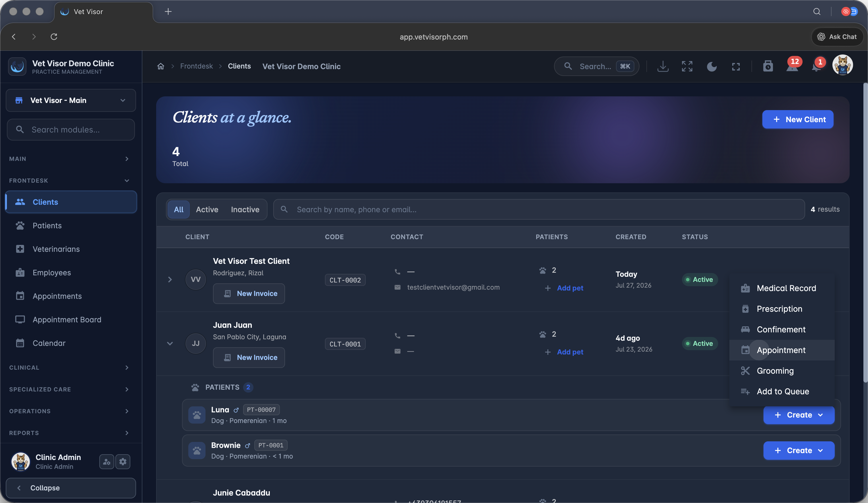Open settings gear near Clinic Admin
This screenshot has height=503, width=868.
point(123,462)
